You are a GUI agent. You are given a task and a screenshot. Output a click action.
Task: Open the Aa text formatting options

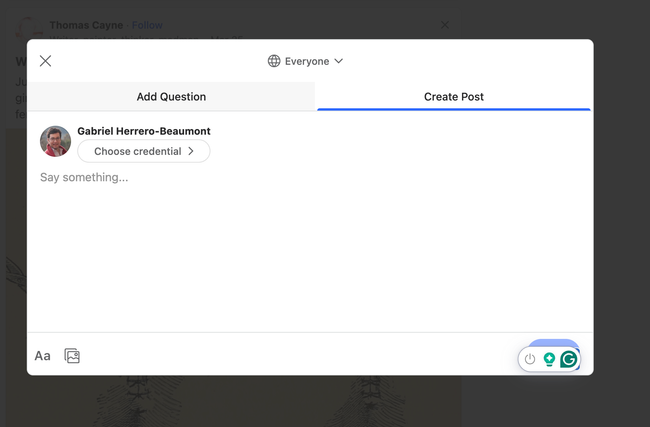point(42,355)
